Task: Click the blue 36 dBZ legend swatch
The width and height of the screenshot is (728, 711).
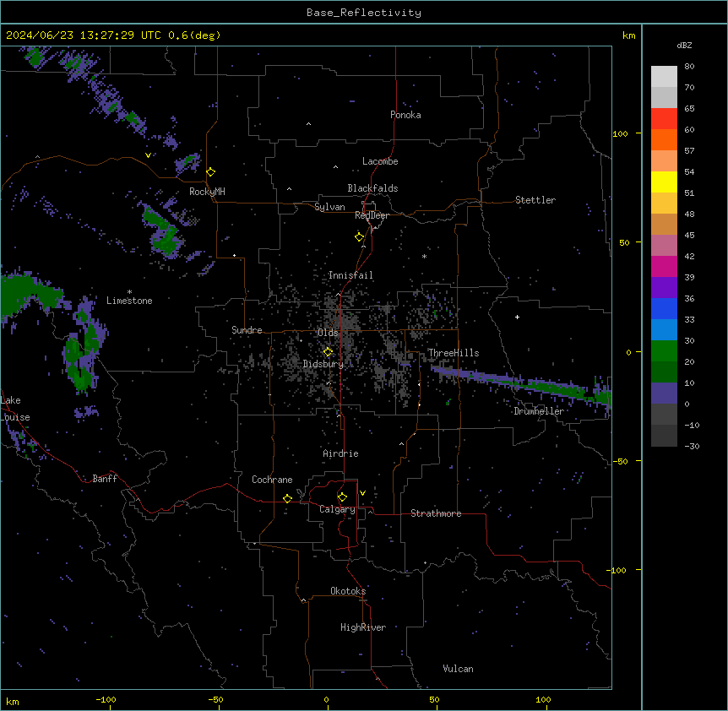Action: [664, 308]
